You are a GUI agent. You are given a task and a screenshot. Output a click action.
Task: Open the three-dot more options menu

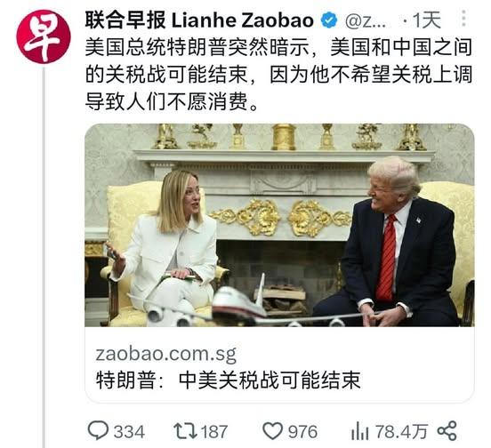click(x=463, y=19)
